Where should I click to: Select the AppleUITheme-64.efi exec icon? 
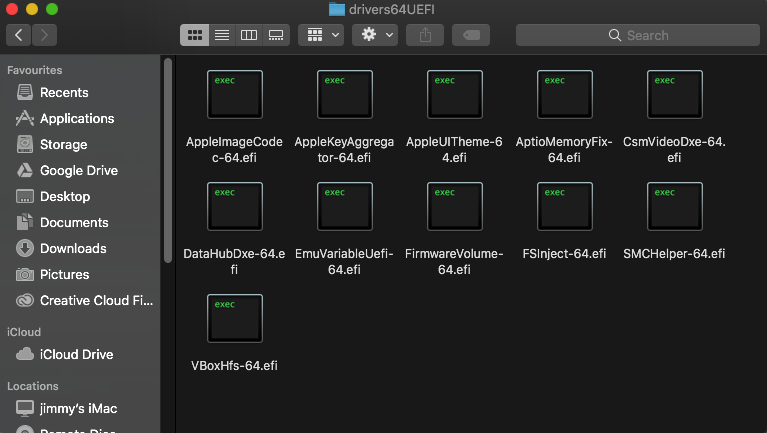(455, 94)
